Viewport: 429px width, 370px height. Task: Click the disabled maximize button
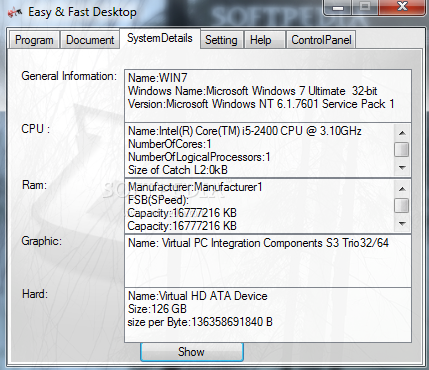click(365, 7)
